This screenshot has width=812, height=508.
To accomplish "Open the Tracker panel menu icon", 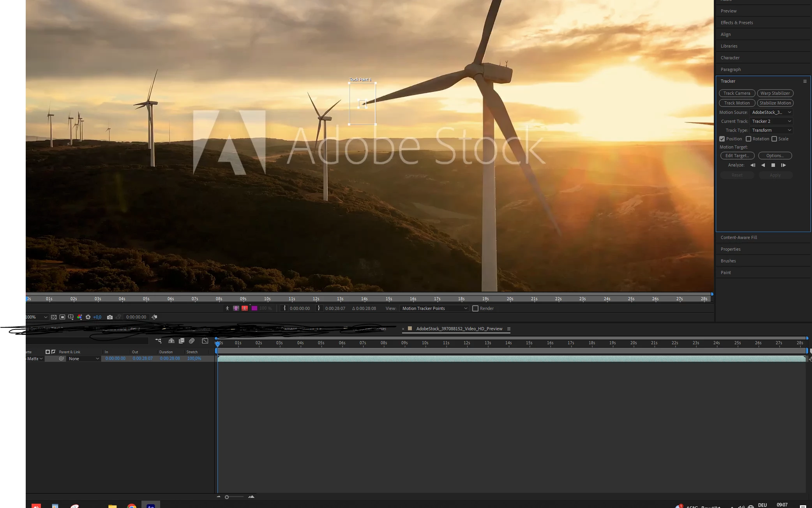I will (x=805, y=81).
